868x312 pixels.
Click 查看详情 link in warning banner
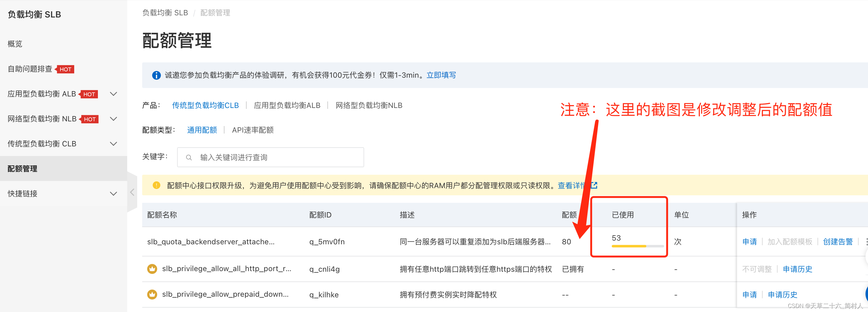(x=572, y=185)
